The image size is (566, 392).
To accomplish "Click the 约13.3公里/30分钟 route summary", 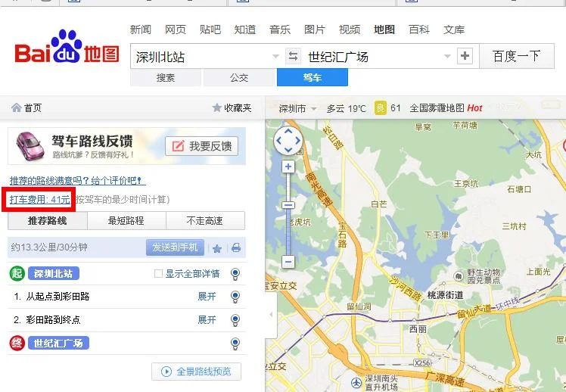I will [49, 247].
